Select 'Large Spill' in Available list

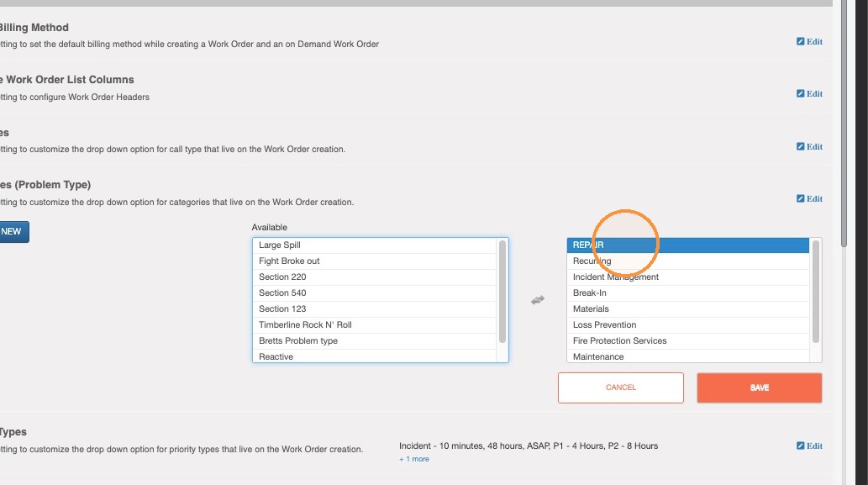[x=374, y=245]
